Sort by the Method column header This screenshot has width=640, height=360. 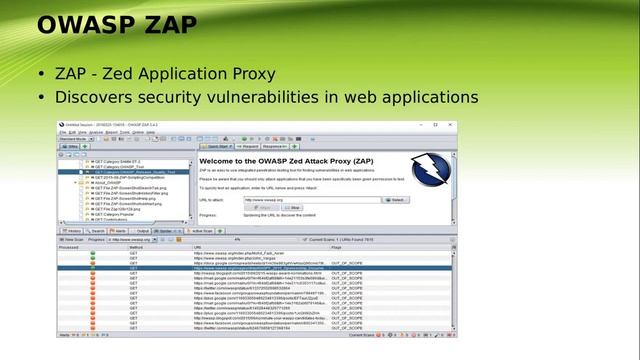coord(160,247)
